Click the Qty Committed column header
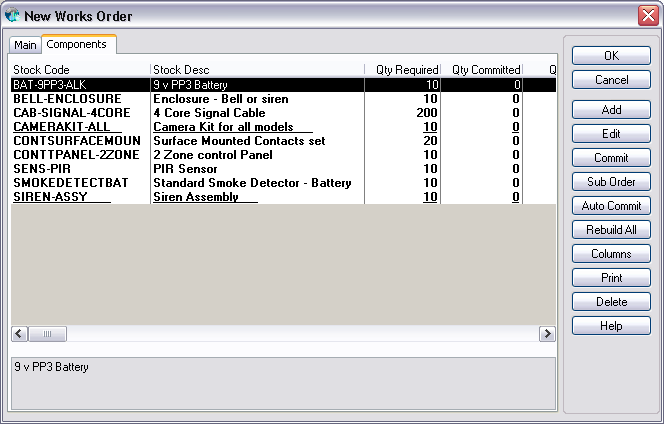Image resolution: width=664 pixels, height=424 pixels. click(482, 69)
